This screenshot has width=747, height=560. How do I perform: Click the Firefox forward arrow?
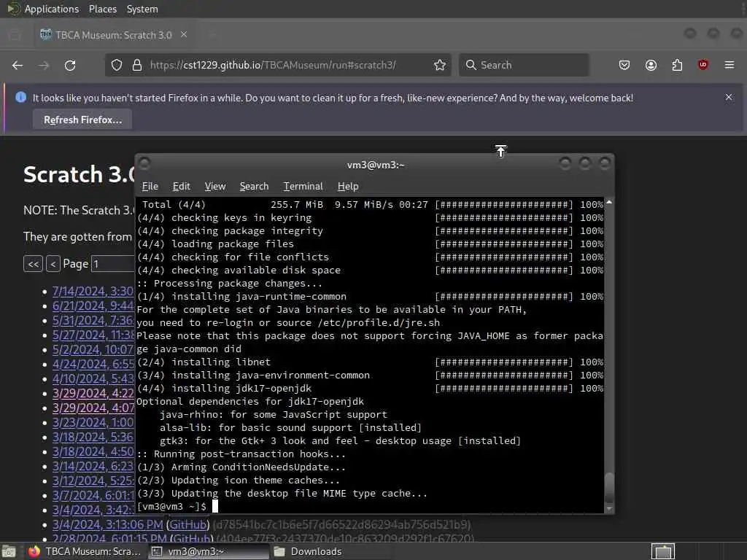44,65
